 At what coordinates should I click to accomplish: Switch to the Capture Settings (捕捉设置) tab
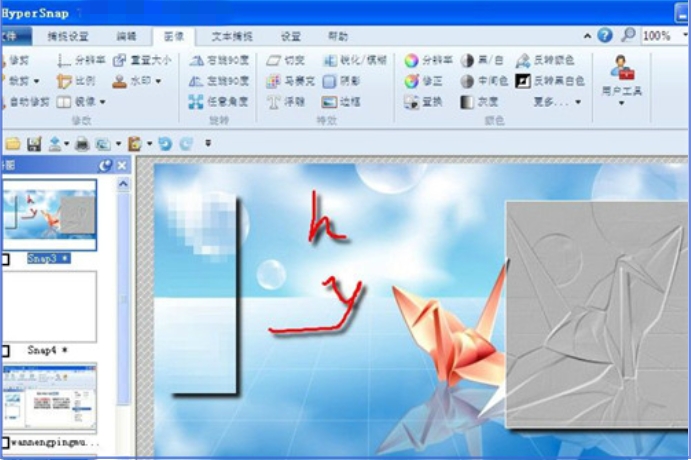pyautogui.click(x=68, y=37)
